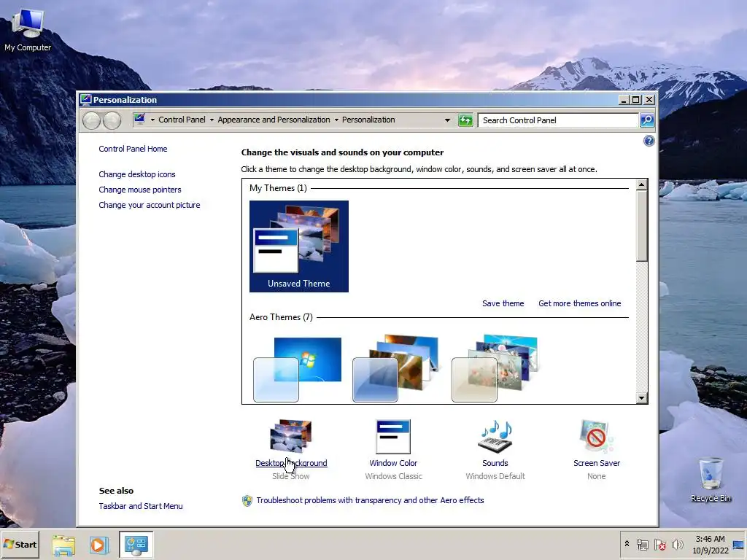Open Taskbar and Start Menu link
The image size is (747, 560).
point(141,506)
